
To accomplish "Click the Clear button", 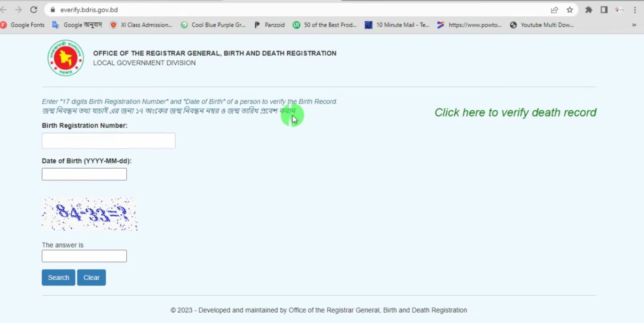I will (91, 277).
